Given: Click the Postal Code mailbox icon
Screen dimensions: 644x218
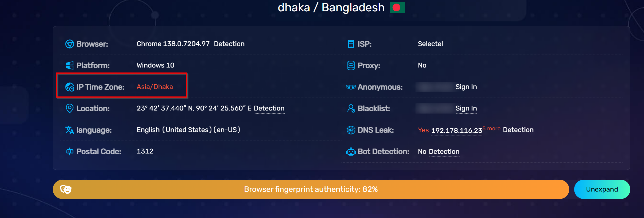Looking at the screenshot, I should click(x=70, y=151).
